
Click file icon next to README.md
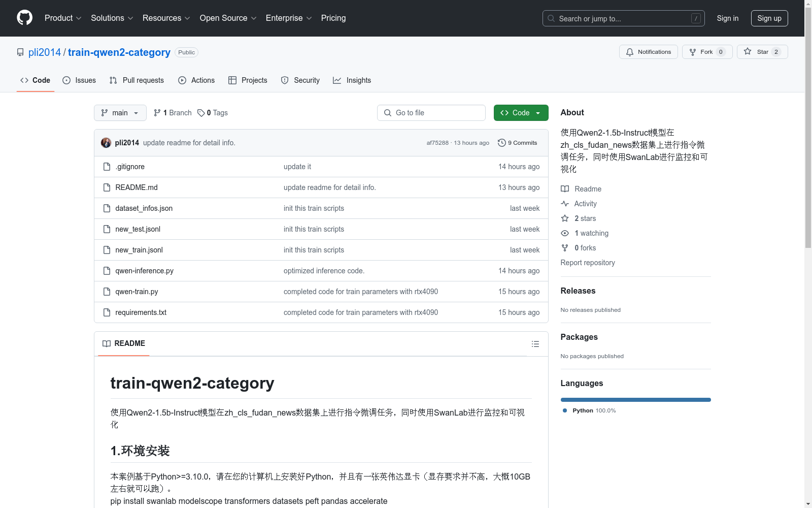tap(107, 187)
